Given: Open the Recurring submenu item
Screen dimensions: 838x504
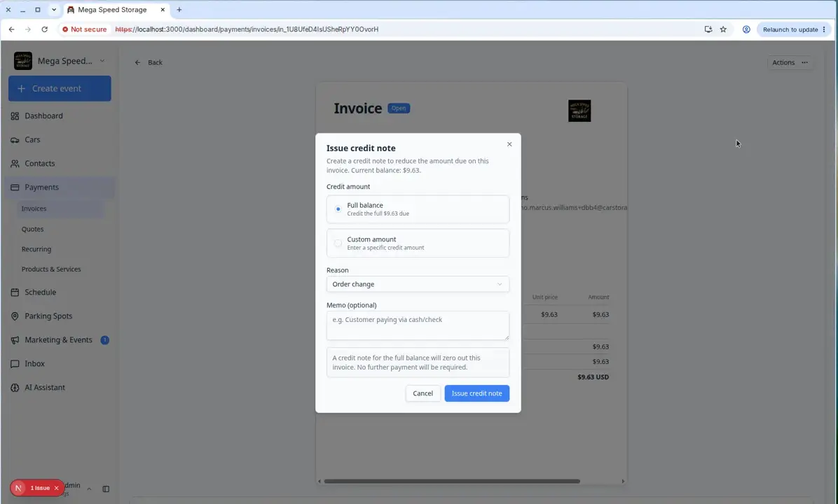Looking at the screenshot, I should pos(36,249).
